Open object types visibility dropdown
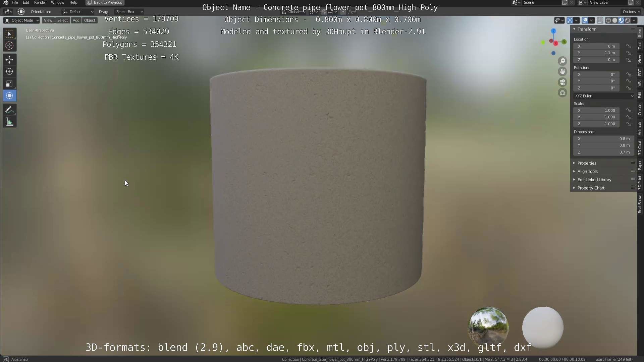Image resolution: width=644 pixels, height=362 pixels. (559, 20)
